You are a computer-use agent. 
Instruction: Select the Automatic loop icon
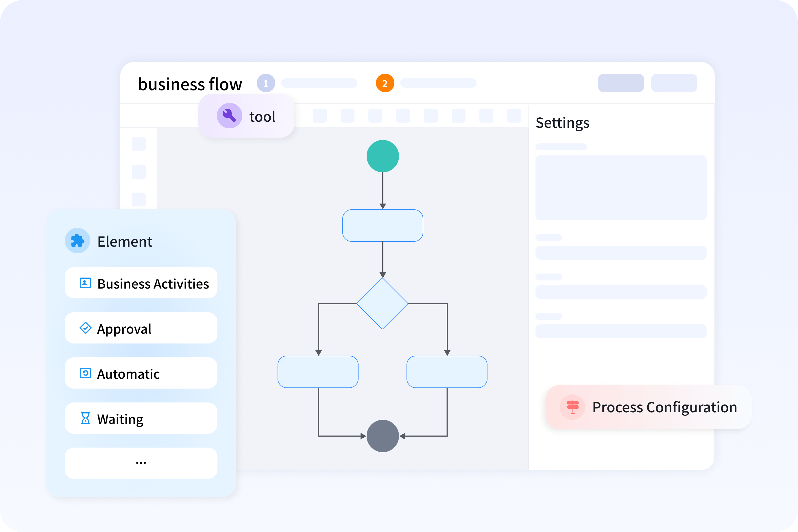(x=86, y=373)
